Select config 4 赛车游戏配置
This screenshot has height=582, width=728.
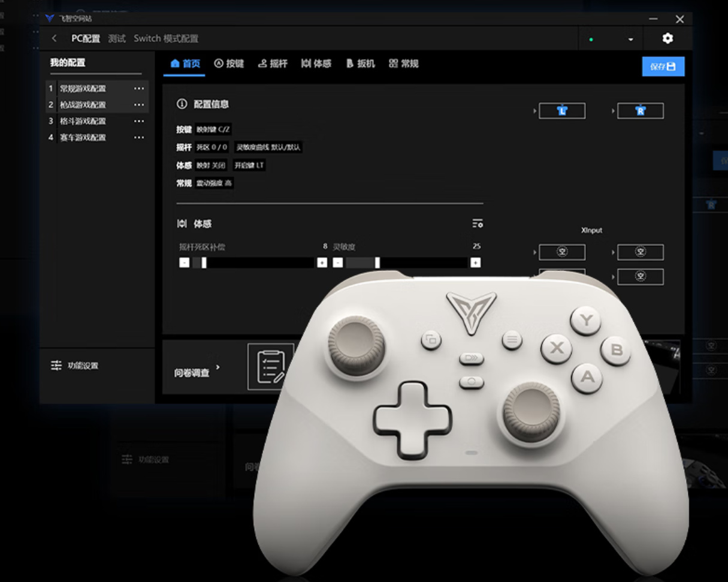tap(97, 137)
